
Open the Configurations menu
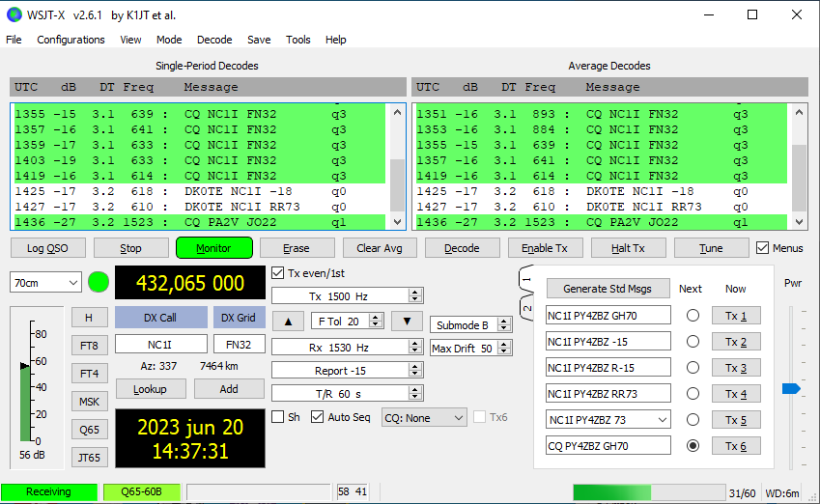tap(71, 40)
